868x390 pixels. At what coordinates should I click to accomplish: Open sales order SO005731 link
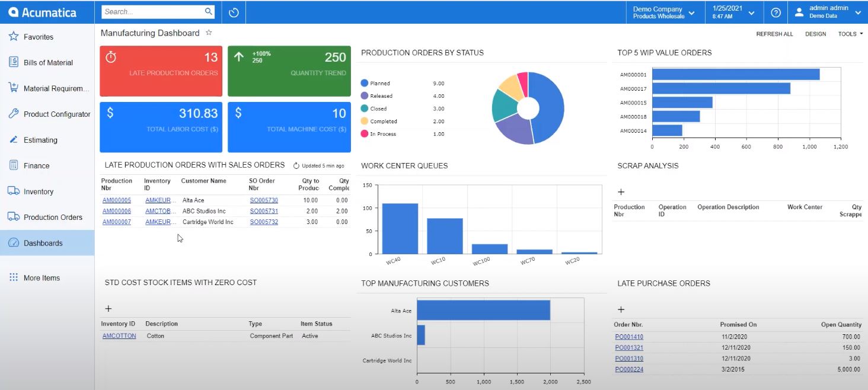coord(264,211)
